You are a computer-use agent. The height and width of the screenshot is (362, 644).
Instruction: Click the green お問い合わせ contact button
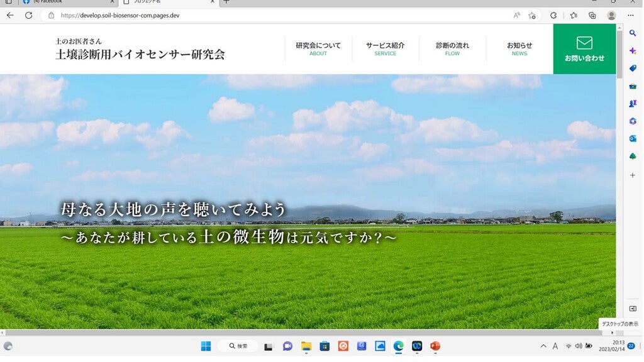584,49
